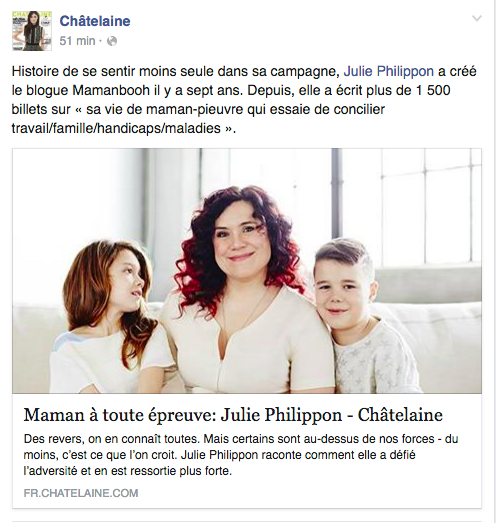Click the post caption text paragraph
496x523 pixels.
tap(244, 100)
